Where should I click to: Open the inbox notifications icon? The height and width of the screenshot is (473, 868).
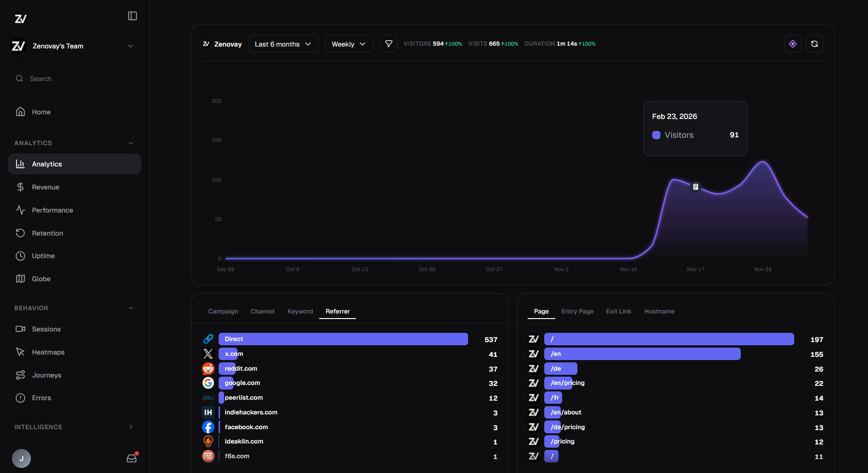tap(132, 458)
